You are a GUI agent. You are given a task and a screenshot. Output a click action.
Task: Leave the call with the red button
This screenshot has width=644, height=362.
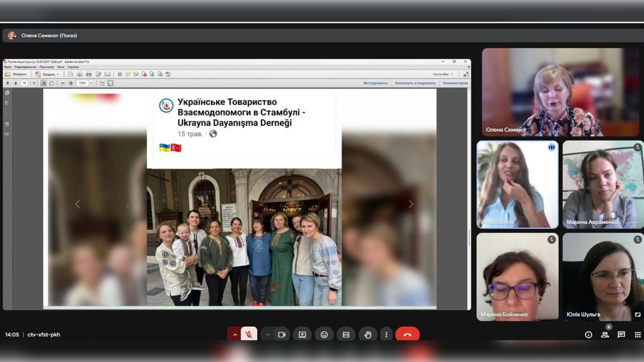point(407,335)
